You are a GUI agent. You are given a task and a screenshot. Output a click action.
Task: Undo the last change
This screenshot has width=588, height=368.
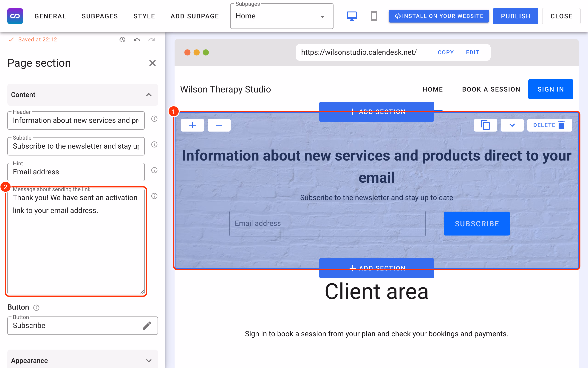pyautogui.click(x=137, y=39)
